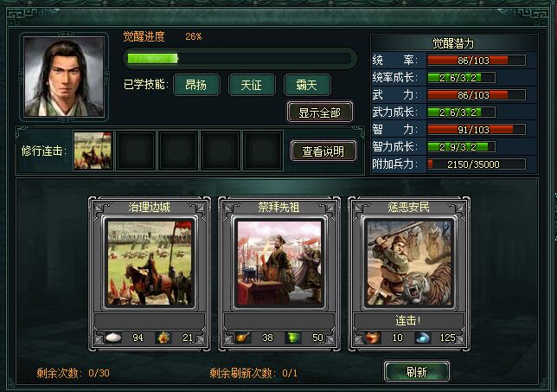Open 查看说明 instructions

pos(323,151)
